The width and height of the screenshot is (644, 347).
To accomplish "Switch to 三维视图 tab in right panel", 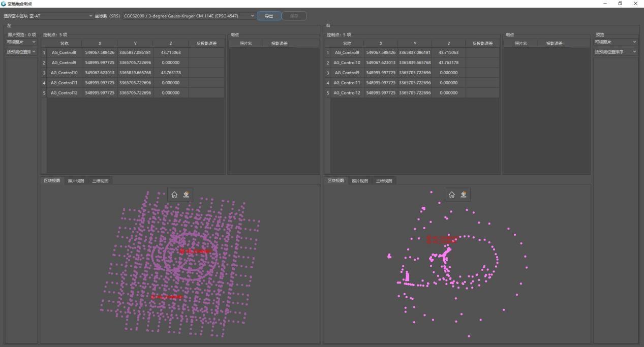I will [384, 181].
